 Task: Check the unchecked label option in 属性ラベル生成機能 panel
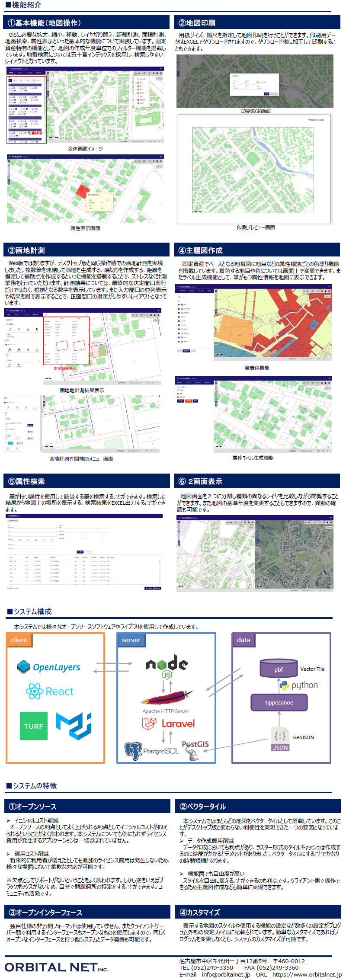pyautogui.click(x=178, y=390)
